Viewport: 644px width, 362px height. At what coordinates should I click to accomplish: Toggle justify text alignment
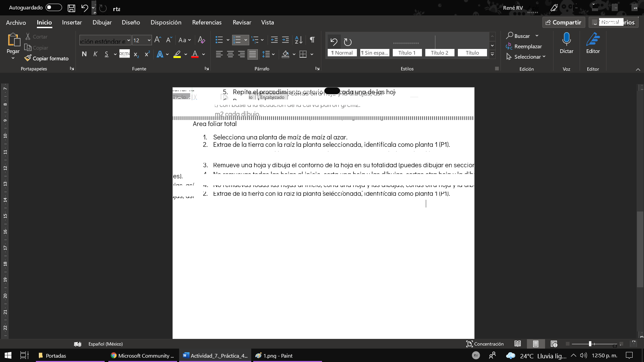[x=253, y=54]
